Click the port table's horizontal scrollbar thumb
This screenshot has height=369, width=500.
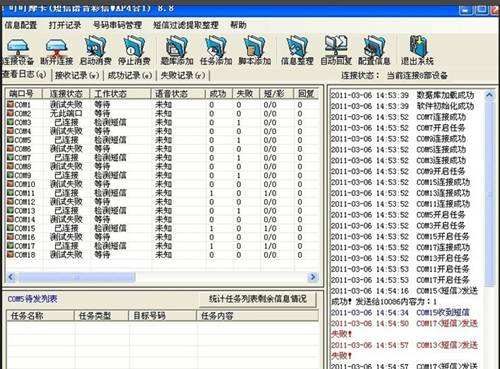click(76, 277)
